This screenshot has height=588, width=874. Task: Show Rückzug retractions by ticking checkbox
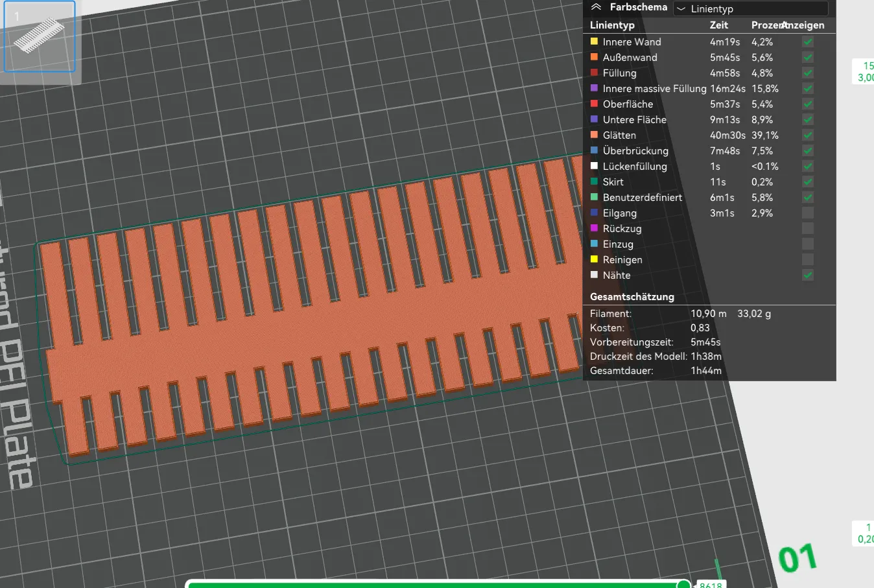tap(808, 228)
